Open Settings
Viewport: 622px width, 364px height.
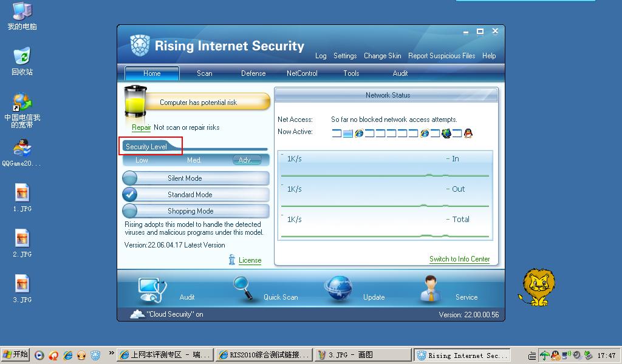[345, 56]
